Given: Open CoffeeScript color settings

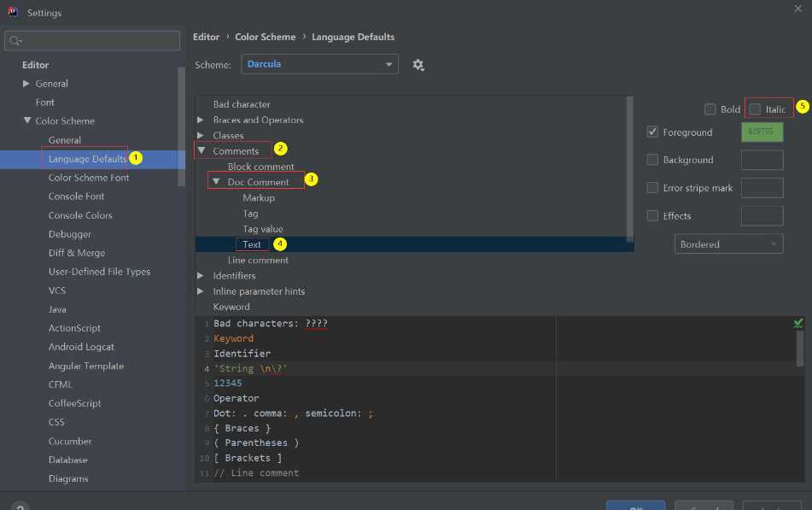Looking at the screenshot, I should coord(74,403).
